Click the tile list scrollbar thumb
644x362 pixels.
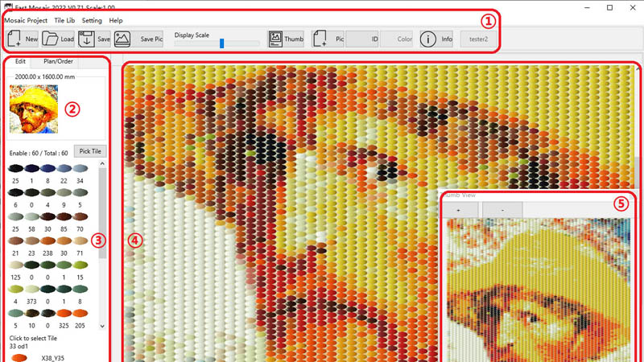tap(102, 213)
